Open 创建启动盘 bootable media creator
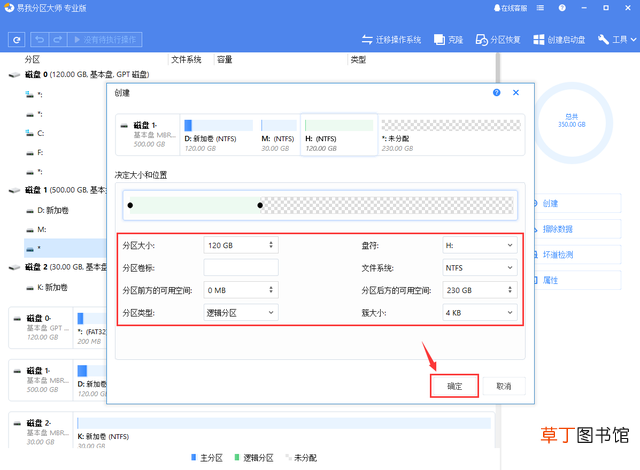 click(x=559, y=40)
